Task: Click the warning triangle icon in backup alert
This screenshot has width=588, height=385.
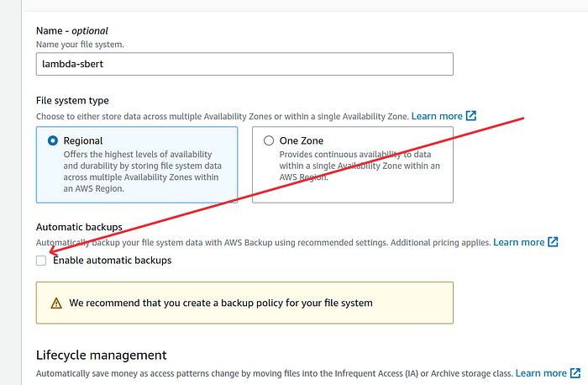Action: click(56, 303)
